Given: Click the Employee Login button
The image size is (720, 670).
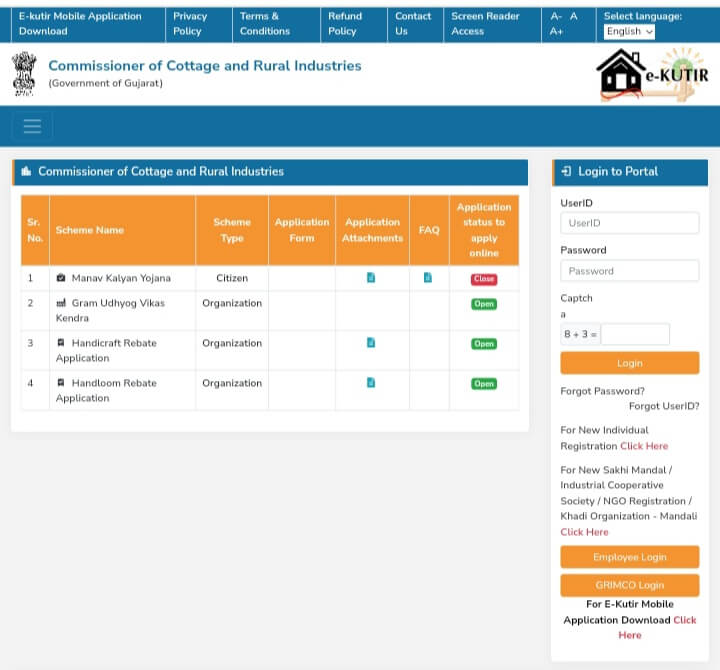Looking at the screenshot, I should (630, 557).
